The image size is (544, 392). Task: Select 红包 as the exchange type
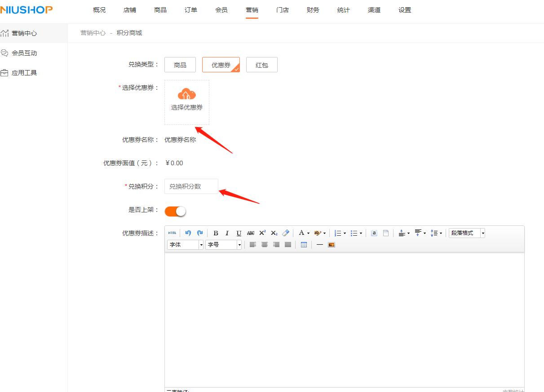coord(261,64)
